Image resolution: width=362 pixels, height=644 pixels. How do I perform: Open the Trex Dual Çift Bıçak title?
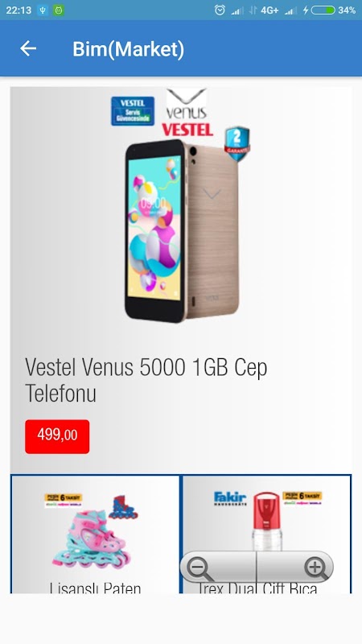[x=257, y=588]
